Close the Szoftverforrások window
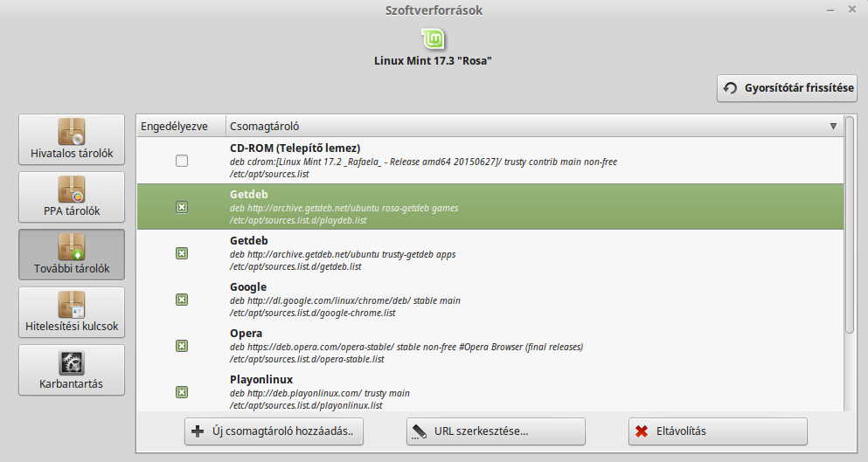The image size is (868, 462). [x=852, y=10]
